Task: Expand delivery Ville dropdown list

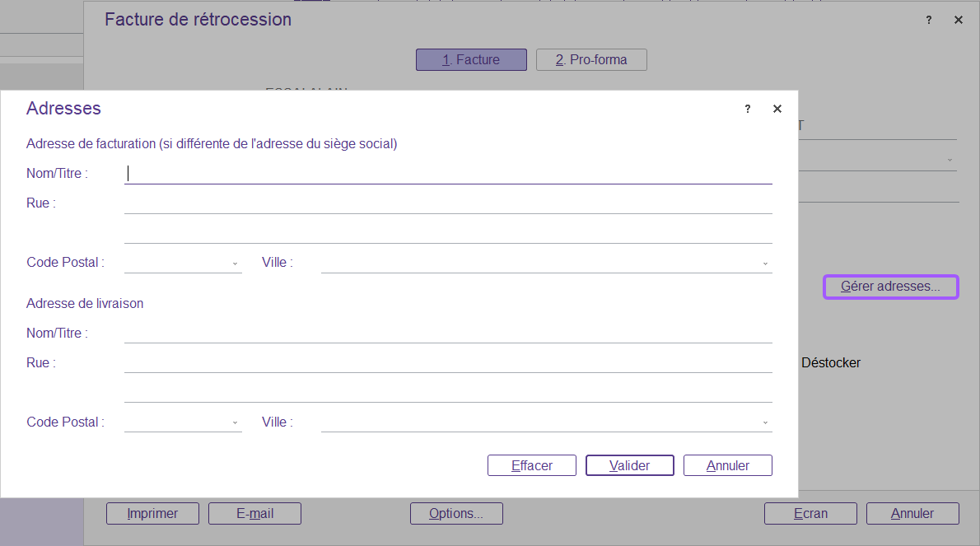Action: coord(765,423)
